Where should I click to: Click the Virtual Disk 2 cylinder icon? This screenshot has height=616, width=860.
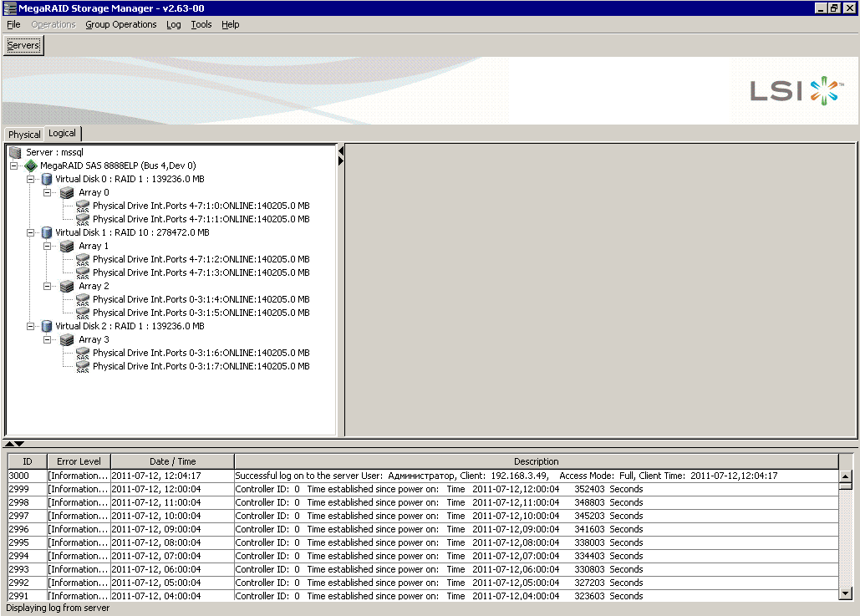click(47, 326)
